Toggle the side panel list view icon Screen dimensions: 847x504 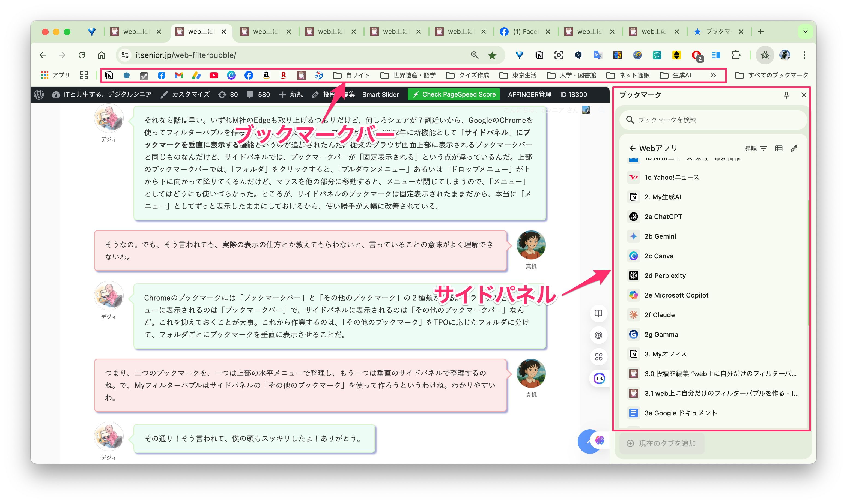778,148
